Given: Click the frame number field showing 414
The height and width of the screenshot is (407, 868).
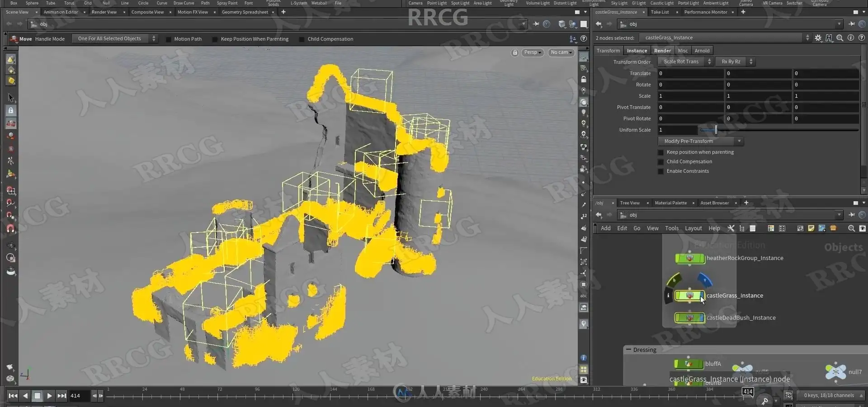Looking at the screenshot, I should point(79,396).
